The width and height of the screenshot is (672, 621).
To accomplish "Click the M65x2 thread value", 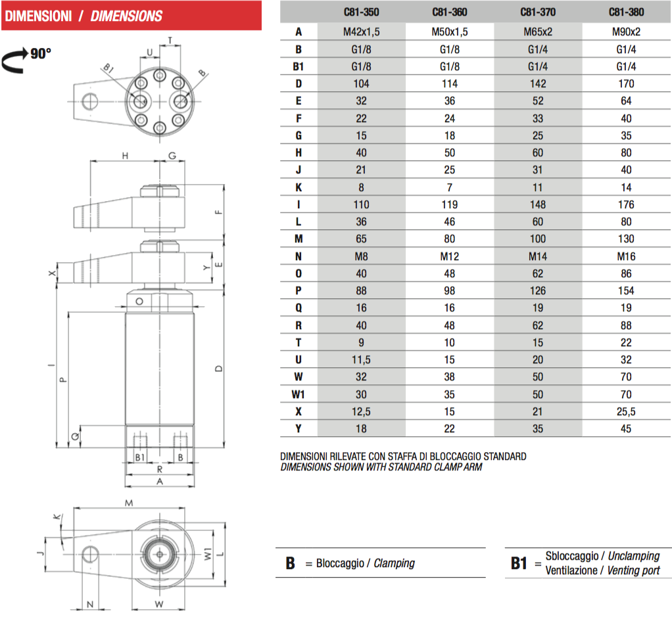I will click(538, 32).
